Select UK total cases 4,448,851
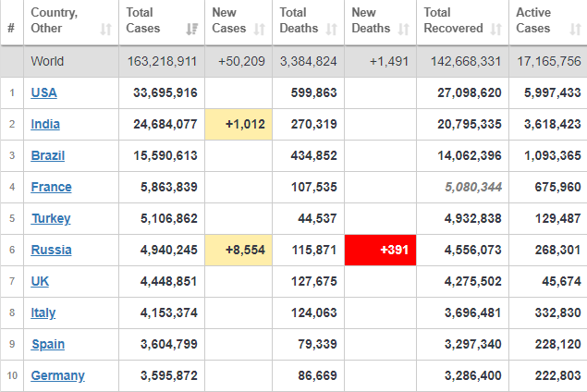The width and height of the screenshot is (587, 392). (x=169, y=281)
